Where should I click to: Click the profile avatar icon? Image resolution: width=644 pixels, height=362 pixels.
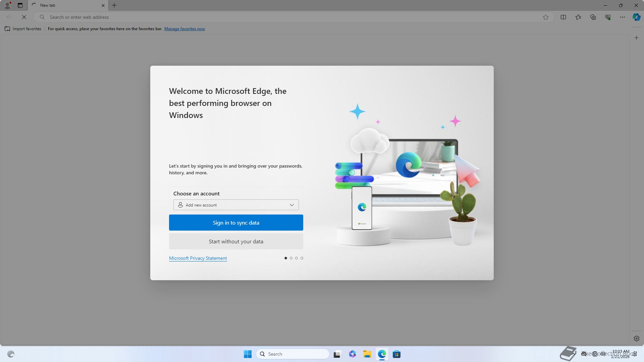click(x=7, y=5)
